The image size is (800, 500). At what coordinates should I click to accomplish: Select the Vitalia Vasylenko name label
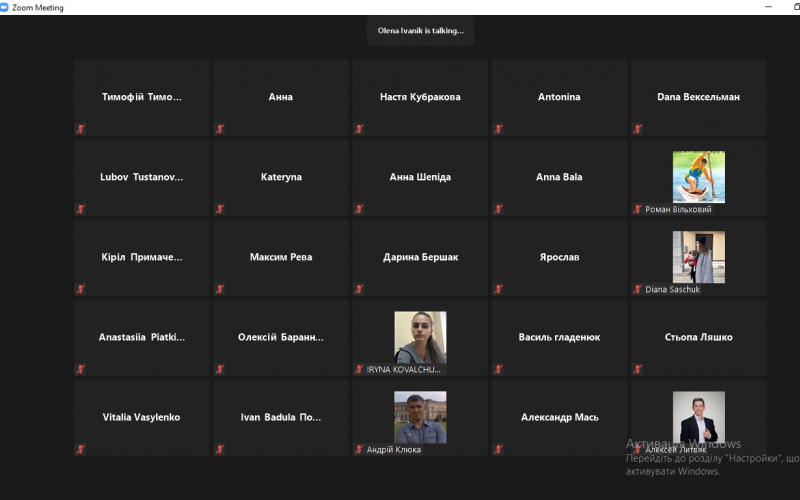(141, 417)
